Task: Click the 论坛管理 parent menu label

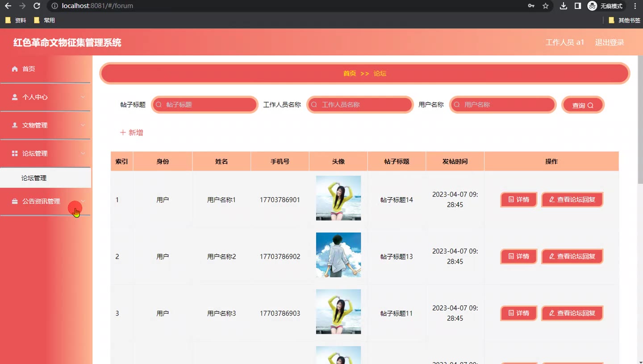Action: point(35,153)
